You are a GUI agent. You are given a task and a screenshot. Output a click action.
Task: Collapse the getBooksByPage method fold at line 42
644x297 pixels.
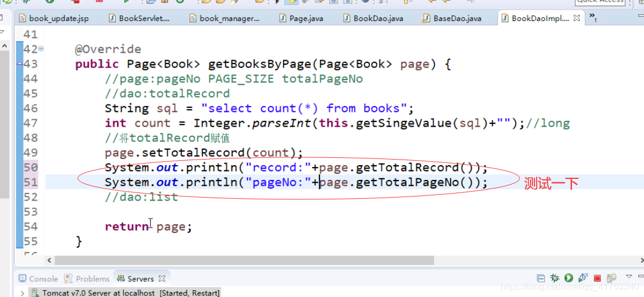coord(41,49)
